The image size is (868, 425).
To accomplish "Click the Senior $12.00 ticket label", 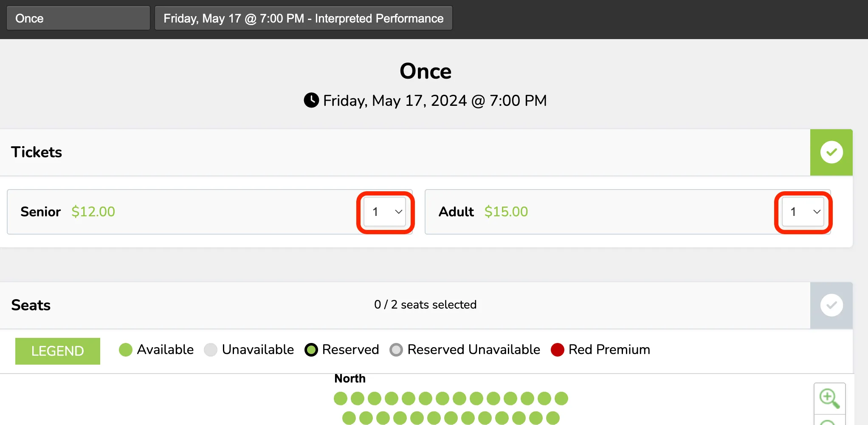I will click(68, 212).
